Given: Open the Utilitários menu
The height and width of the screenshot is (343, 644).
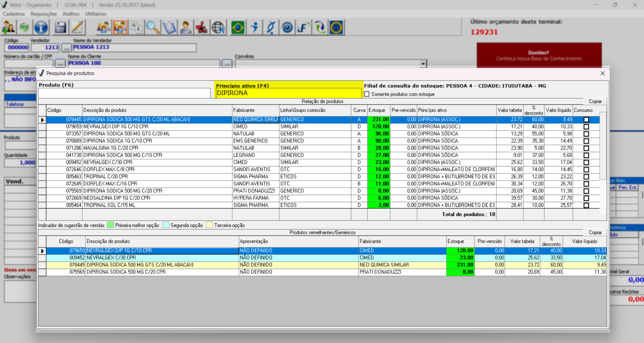Looking at the screenshot, I should 95,14.
